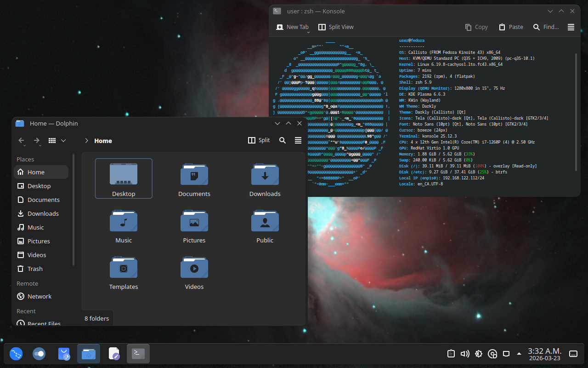Viewport: 588px width, 368px height.
Task: Toggle Split View in Konsole
Action: coord(336,27)
